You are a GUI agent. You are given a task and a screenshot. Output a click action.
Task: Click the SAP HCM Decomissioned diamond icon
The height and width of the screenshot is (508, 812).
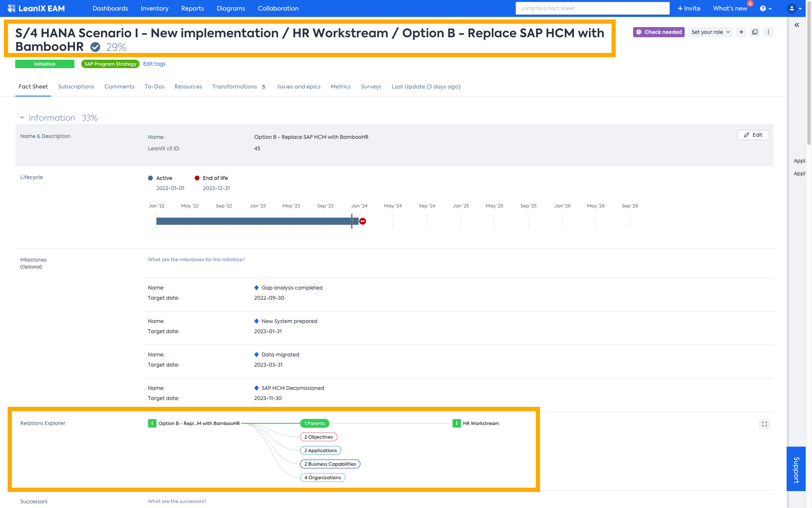256,388
